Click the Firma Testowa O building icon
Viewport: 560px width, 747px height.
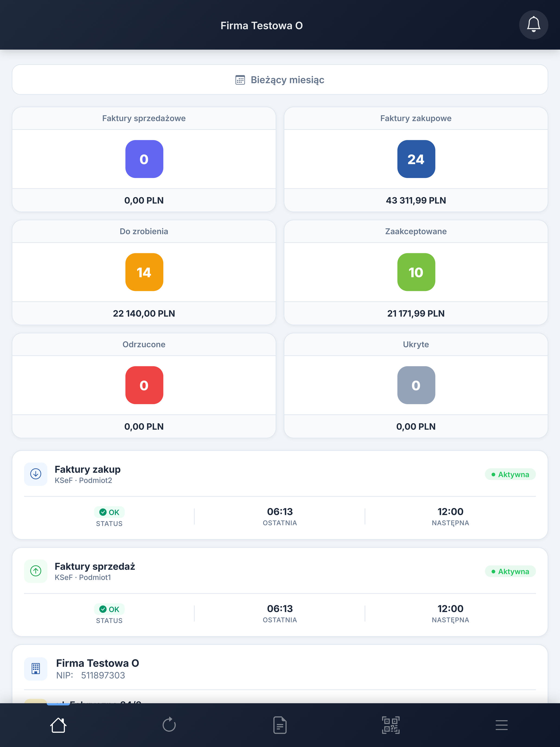[36, 669]
